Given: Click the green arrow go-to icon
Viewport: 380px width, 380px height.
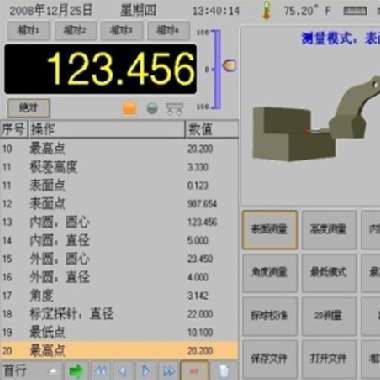Looking at the screenshot, I should coord(76,371).
